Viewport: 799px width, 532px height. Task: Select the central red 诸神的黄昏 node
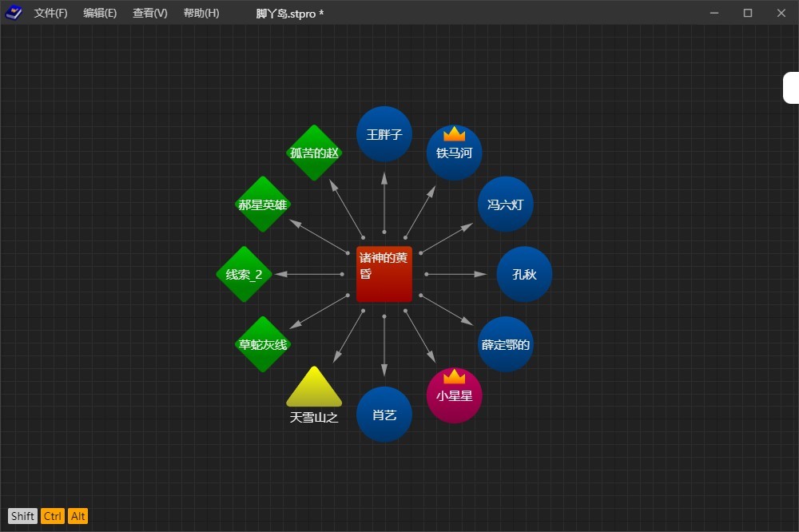(x=384, y=274)
